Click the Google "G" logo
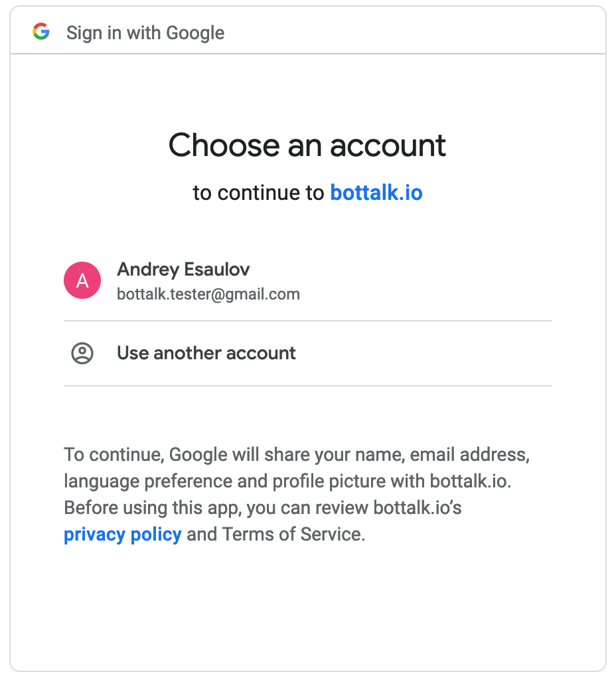The width and height of the screenshot is (616, 684). pyautogui.click(x=41, y=31)
